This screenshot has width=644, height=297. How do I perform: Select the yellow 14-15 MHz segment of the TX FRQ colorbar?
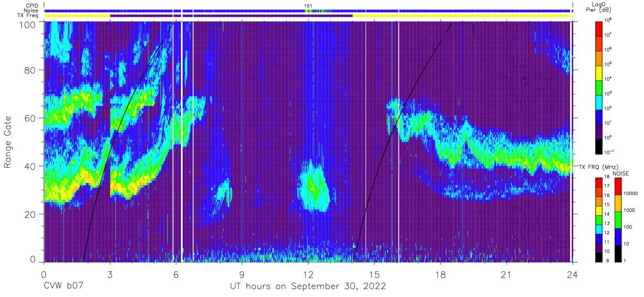598,210
